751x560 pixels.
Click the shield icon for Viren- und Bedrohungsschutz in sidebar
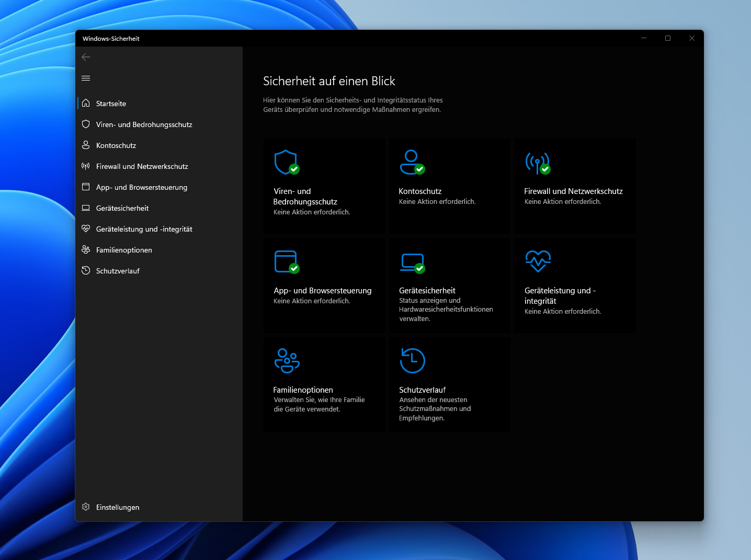coord(86,124)
